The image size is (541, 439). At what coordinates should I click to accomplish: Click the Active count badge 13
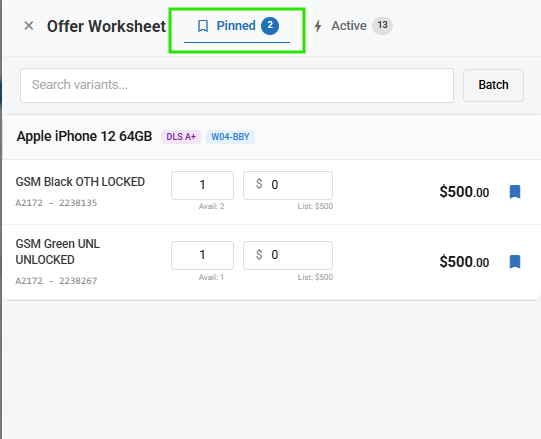(x=382, y=26)
